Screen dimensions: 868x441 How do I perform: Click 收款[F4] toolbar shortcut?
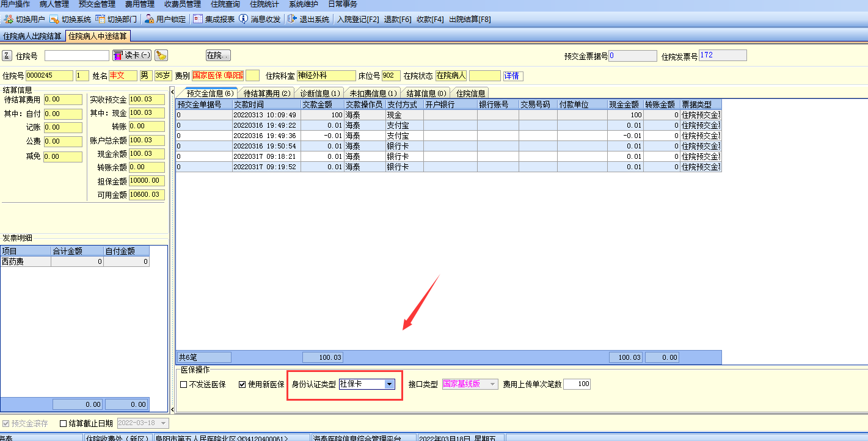[x=430, y=19]
